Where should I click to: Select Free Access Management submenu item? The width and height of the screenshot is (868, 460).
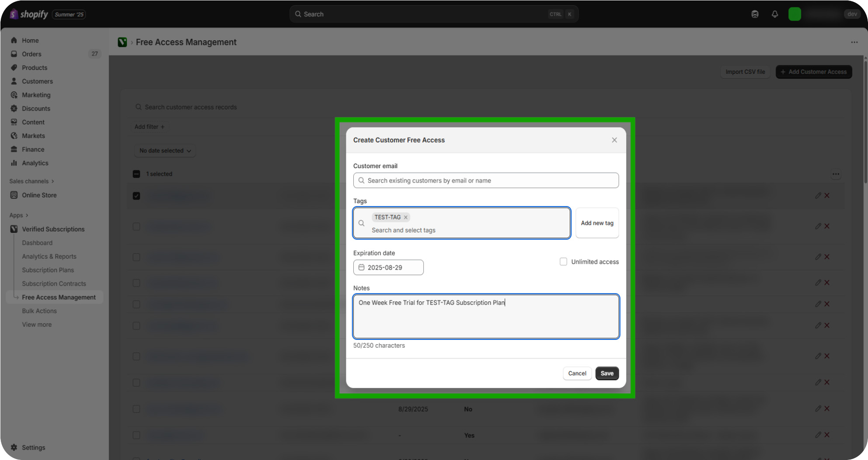pyautogui.click(x=59, y=297)
